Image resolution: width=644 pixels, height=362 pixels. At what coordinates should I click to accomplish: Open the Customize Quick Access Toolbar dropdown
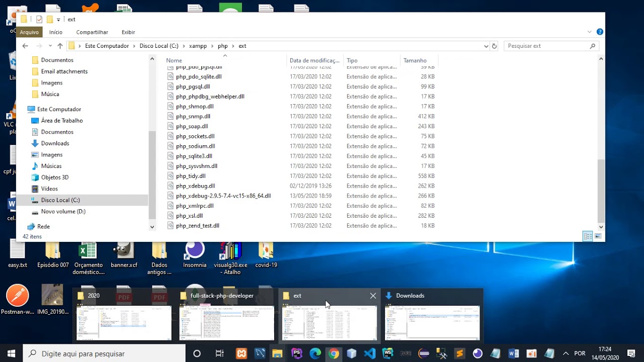pyautogui.click(x=58, y=20)
